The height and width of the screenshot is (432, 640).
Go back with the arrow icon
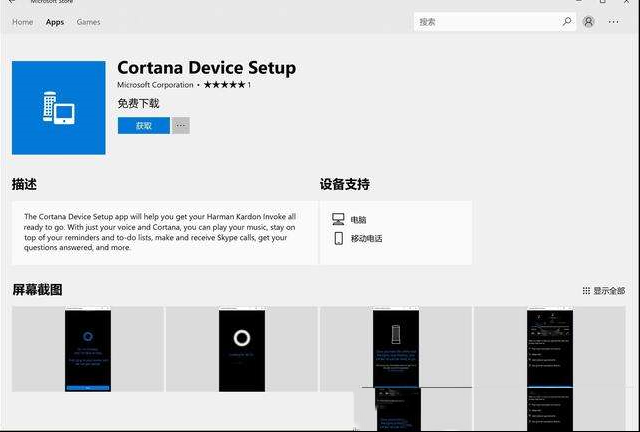tap(12, 2)
